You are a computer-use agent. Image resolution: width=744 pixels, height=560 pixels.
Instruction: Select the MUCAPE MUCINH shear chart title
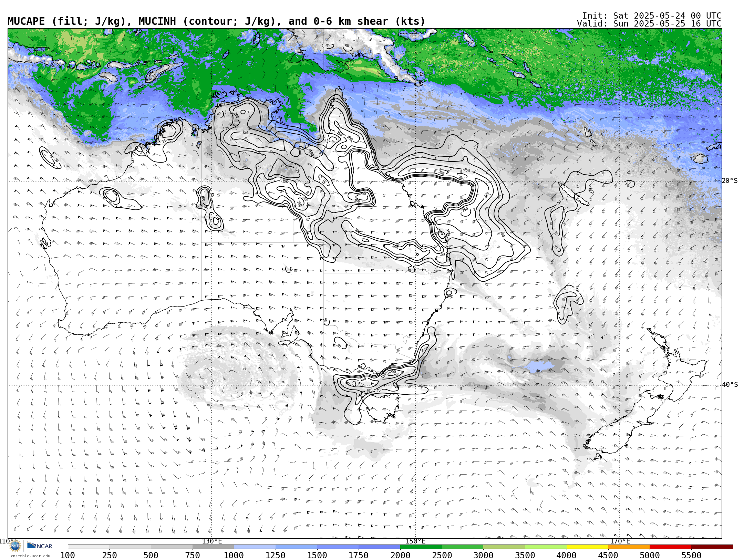pyautogui.click(x=216, y=21)
